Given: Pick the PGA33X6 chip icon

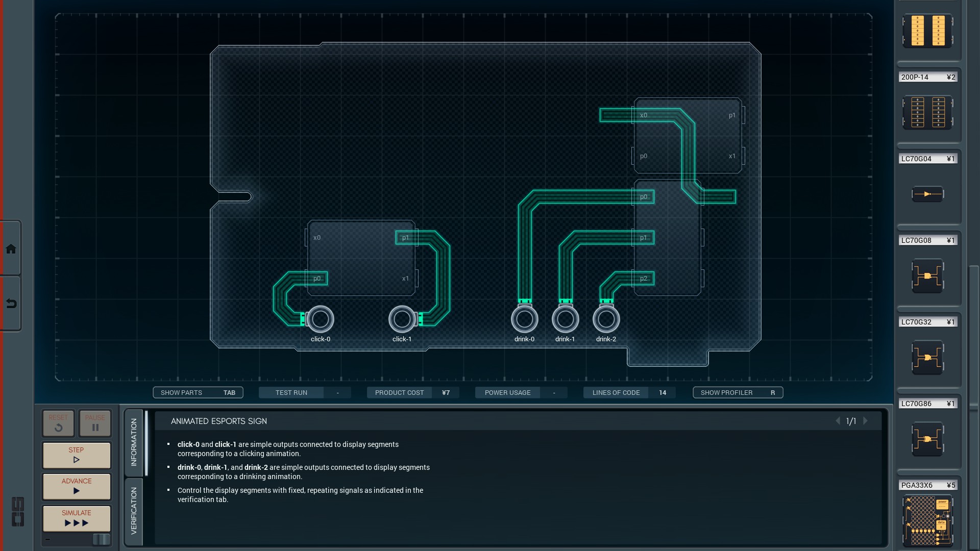Looking at the screenshot, I should click(927, 520).
